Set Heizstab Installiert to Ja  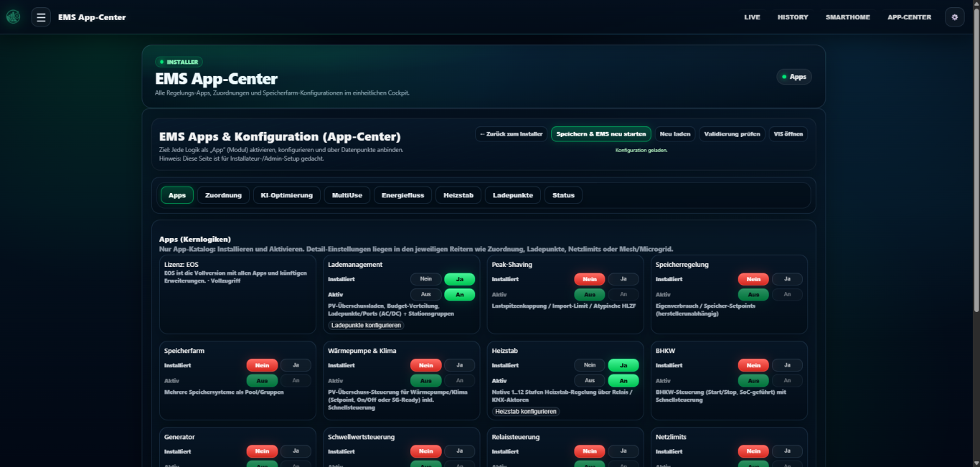tap(623, 365)
